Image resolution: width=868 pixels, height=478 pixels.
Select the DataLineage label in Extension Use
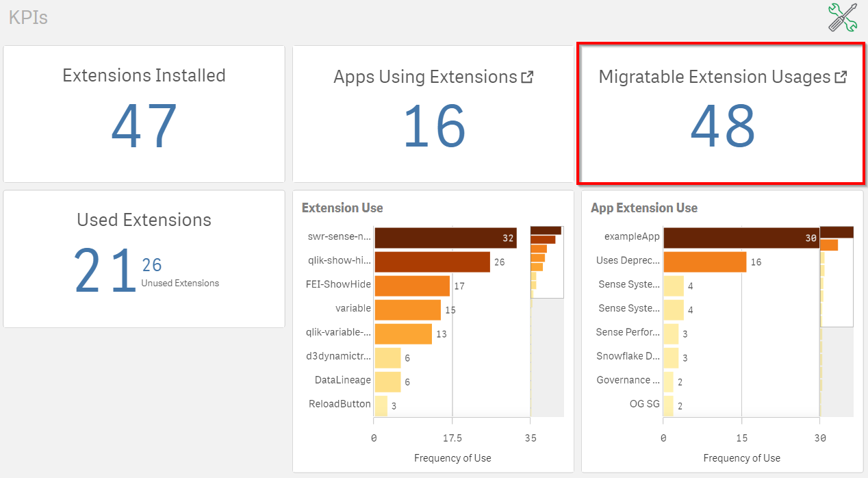coord(342,380)
